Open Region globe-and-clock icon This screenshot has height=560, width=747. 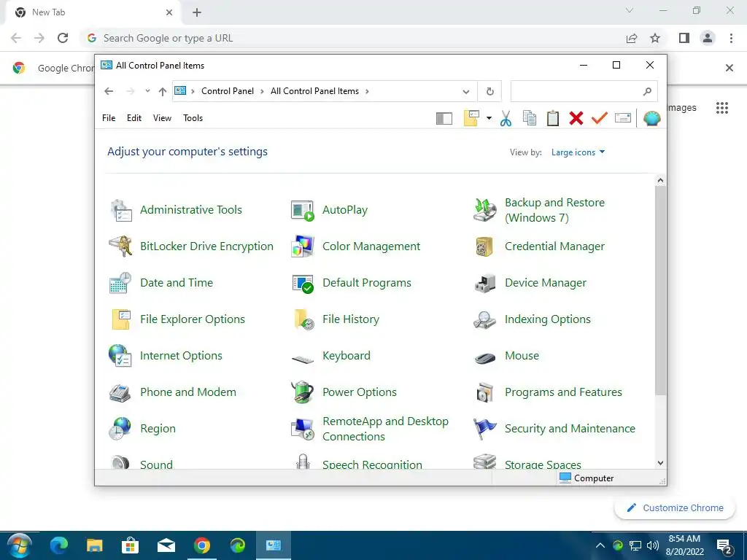click(x=120, y=429)
